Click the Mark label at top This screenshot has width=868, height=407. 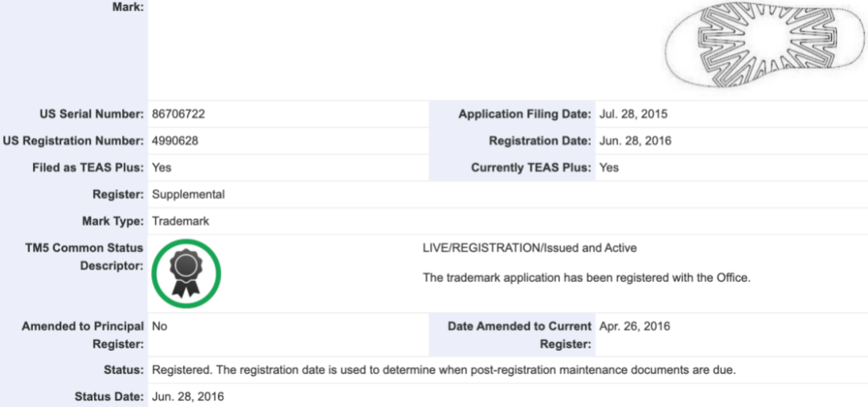pyautogui.click(x=129, y=7)
